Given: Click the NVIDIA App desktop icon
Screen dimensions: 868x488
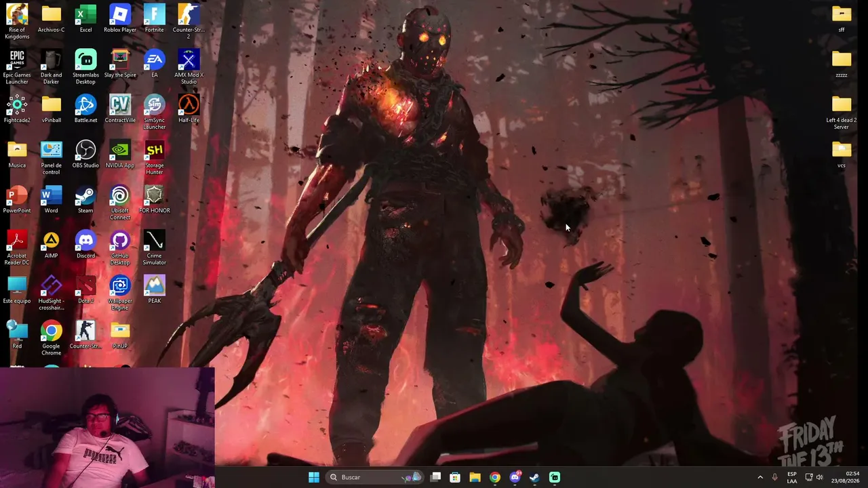Looking at the screenshot, I should click(120, 154).
